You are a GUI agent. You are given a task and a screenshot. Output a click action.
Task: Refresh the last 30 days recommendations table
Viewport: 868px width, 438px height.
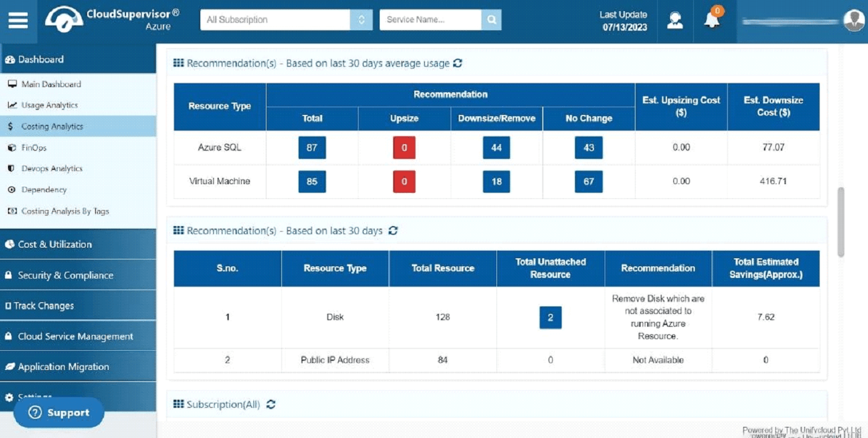point(393,230)
